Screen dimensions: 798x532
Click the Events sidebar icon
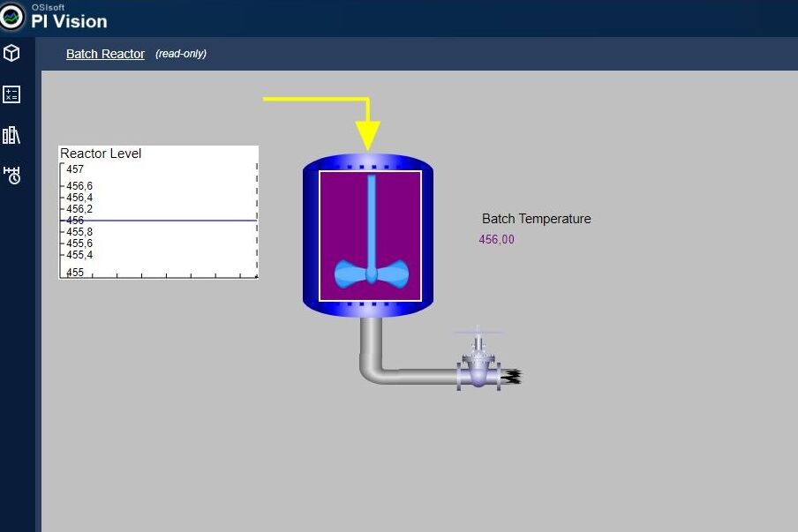[11, 176]
